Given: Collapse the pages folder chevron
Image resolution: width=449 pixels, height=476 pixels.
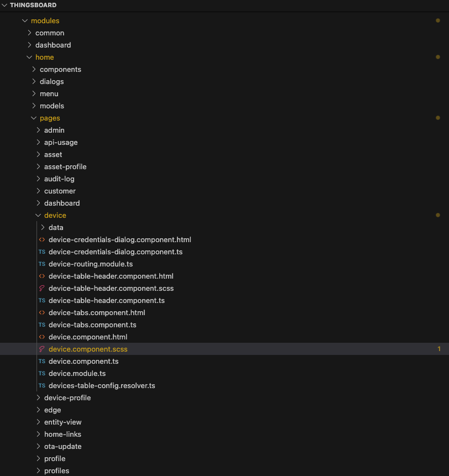Looking at the screenshot, I should pyautogui.click(x=34, y=118).
